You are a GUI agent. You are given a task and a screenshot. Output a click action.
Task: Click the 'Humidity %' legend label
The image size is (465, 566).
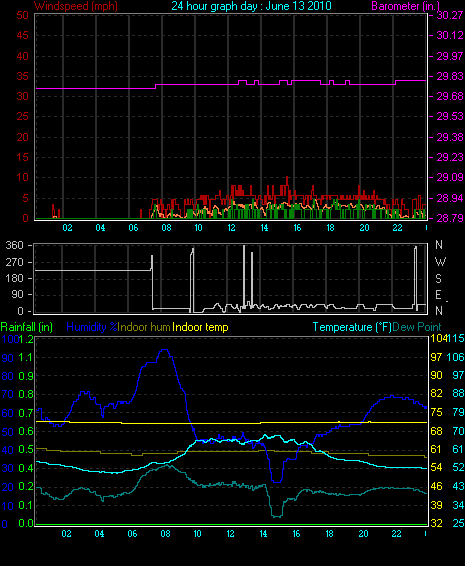[x=92, y=327]
